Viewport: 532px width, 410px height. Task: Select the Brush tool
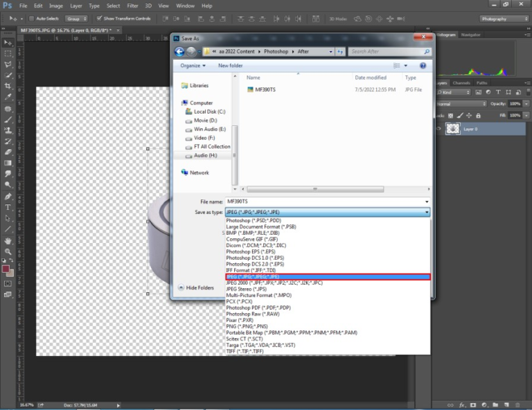(8, 120)
